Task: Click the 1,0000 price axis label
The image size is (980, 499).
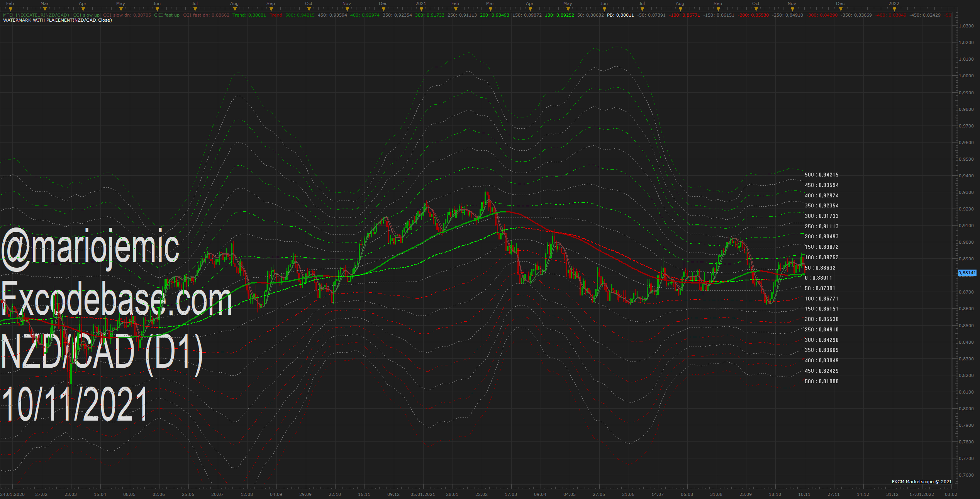Action: (966, 76)
